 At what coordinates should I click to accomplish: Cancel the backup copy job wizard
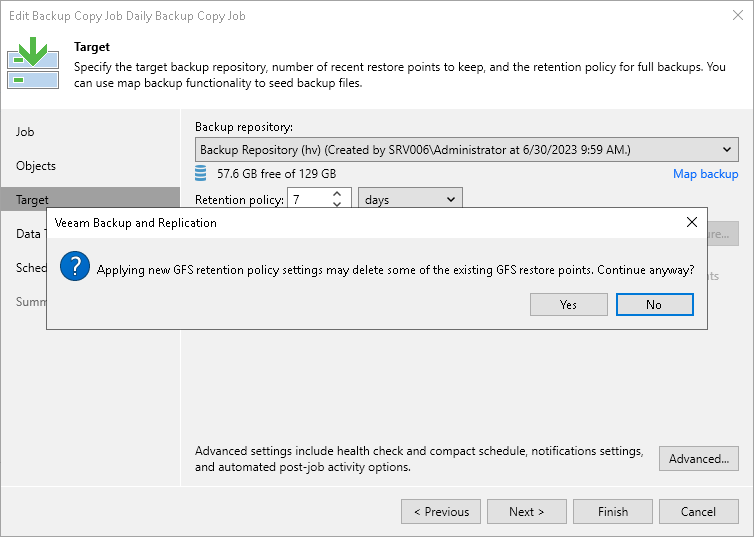pos(699,512)
